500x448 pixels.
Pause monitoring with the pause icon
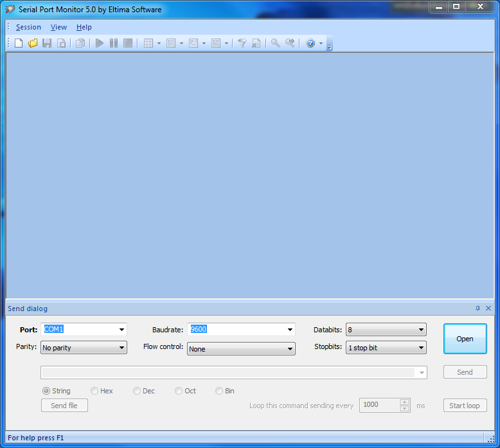[x=114, y=43]
